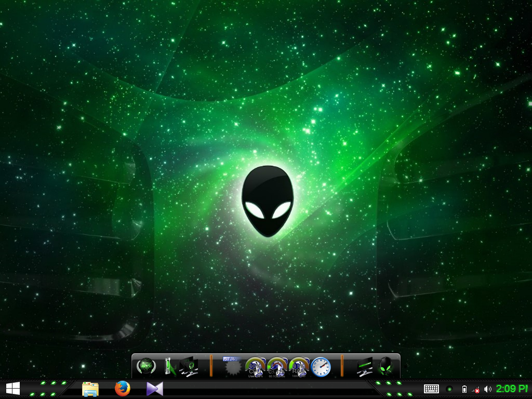Click the C:\ drive meter gauge in dock

point(277,367)
